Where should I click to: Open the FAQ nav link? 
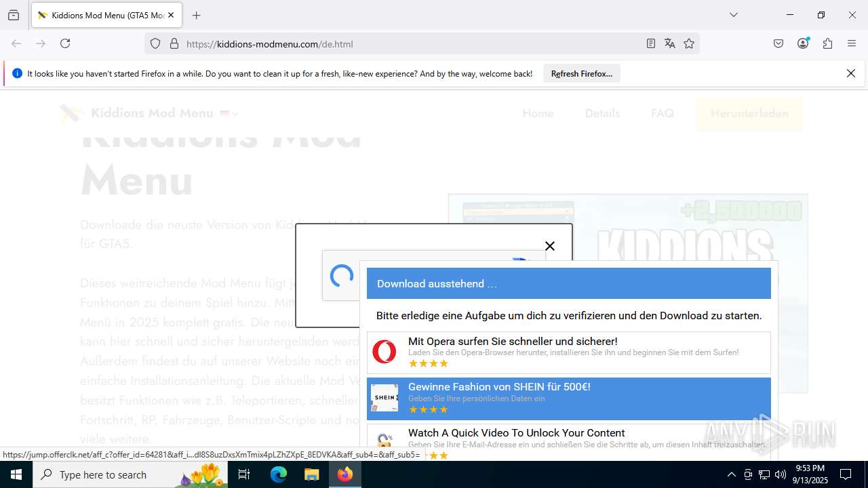(x=663, y=113)
